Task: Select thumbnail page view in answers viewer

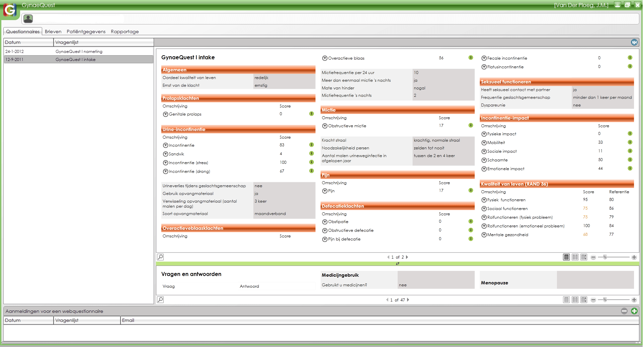Action: [x=584, y=300]
